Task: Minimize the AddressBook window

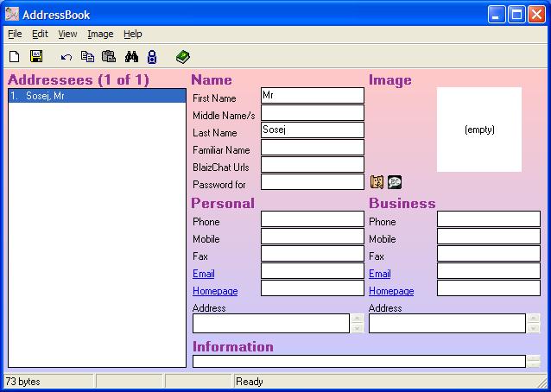Action: (x=497, y=15)
